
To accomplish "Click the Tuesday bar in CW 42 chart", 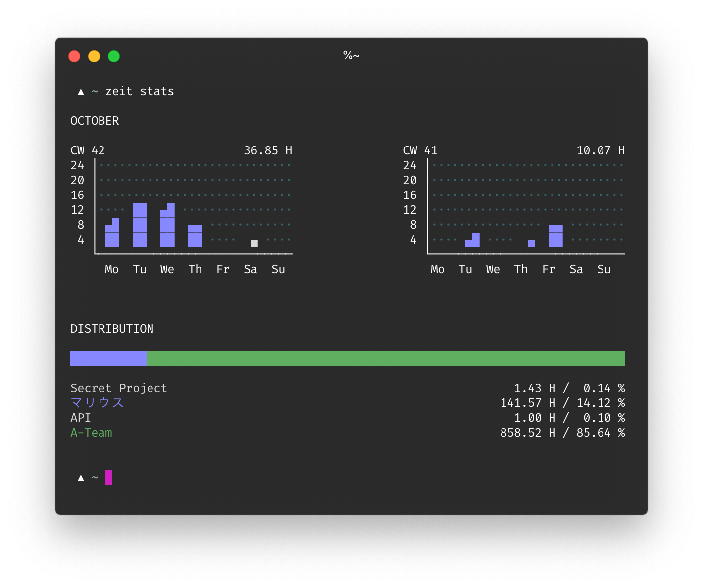I will (x=140, y=225).
